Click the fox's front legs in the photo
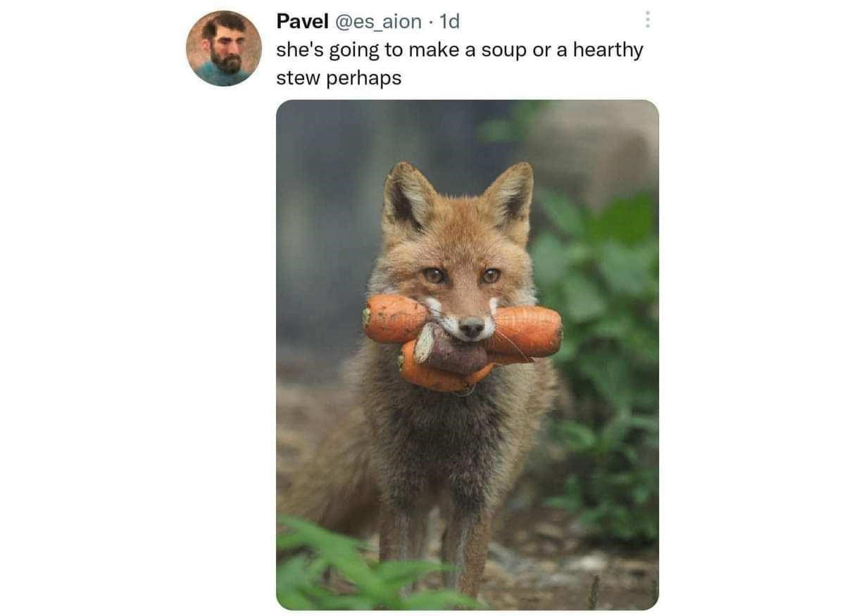Screen dimensions: 845x616 click(432, 541)
